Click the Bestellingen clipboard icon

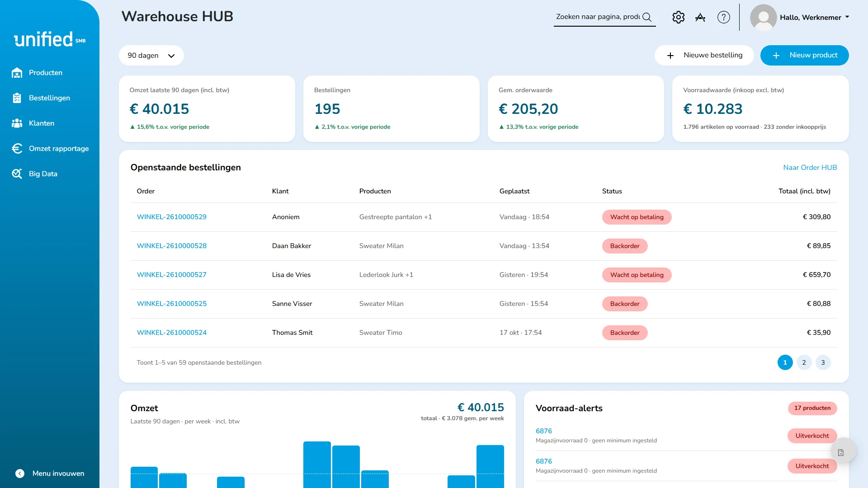click(17, 98)
